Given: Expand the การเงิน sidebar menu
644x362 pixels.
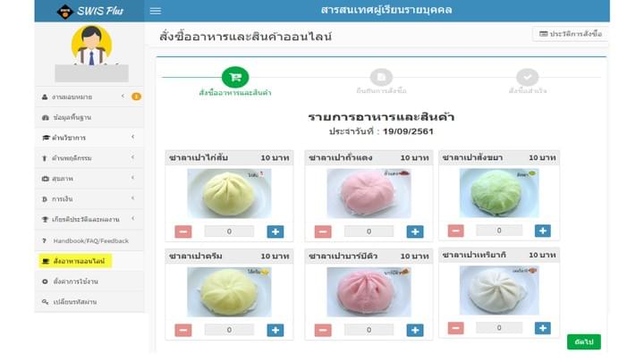Looking at the screenshot, I should pyautogui.click(x=89, y=199).
